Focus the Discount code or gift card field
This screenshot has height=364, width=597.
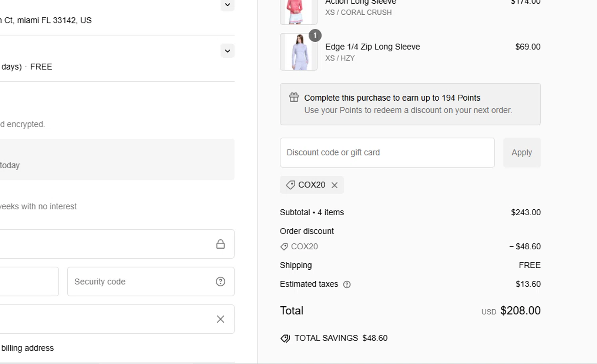387,153
